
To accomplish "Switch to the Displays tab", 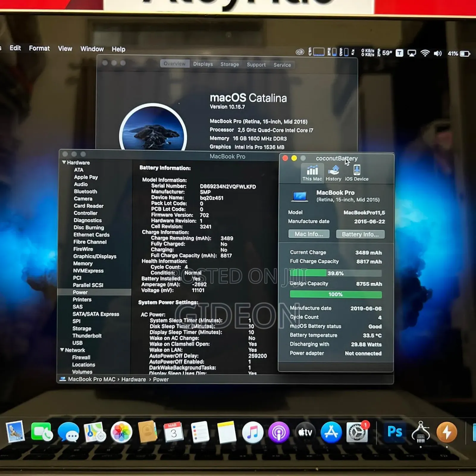I will (x=203, y=64).
